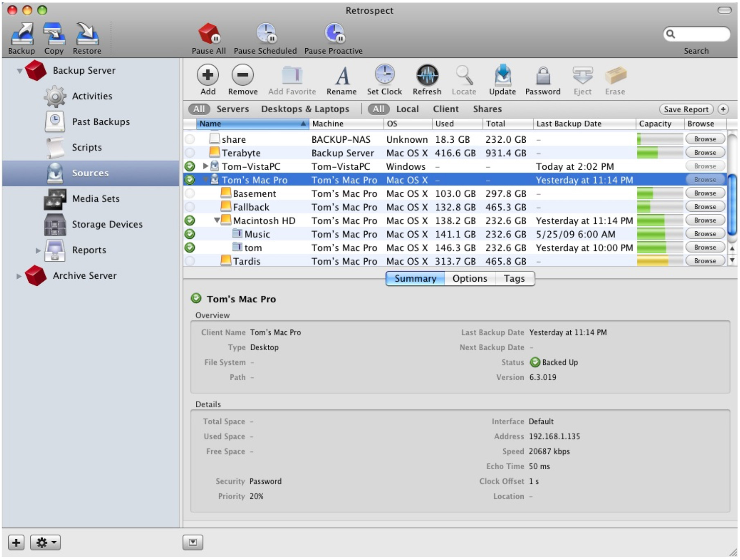Screen dimensions: 740x560
Task: Click the Search input field
Action: (697, 34)
